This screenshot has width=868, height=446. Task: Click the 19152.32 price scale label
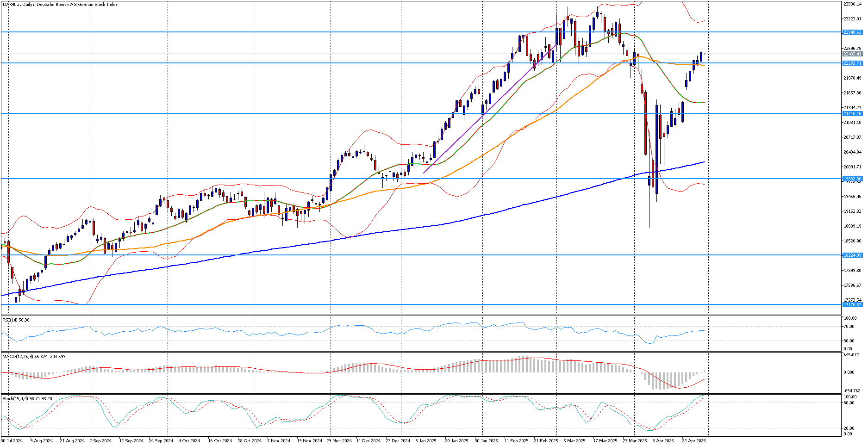852,211
